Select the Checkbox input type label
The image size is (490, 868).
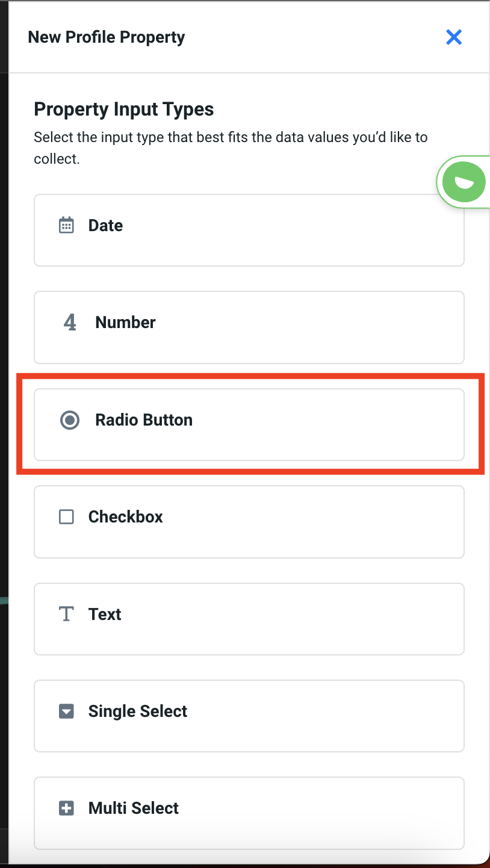pyautogui.click(x=126, y=517)
